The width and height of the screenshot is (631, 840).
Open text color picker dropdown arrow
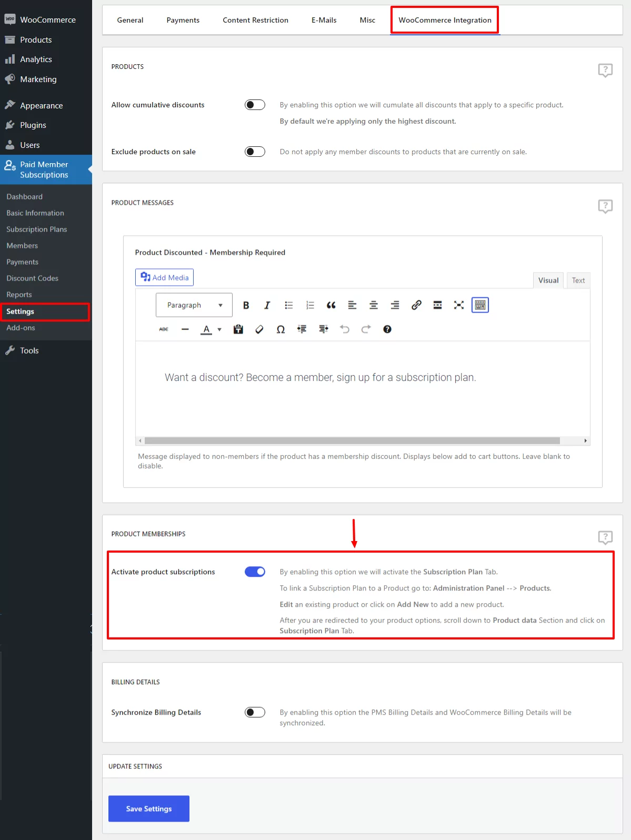[219, 329]
